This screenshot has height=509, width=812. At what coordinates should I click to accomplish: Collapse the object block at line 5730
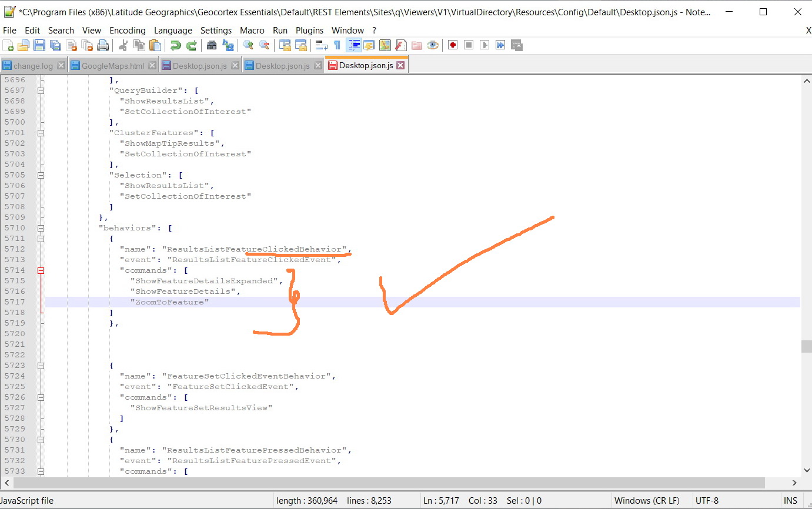point(41,440)
